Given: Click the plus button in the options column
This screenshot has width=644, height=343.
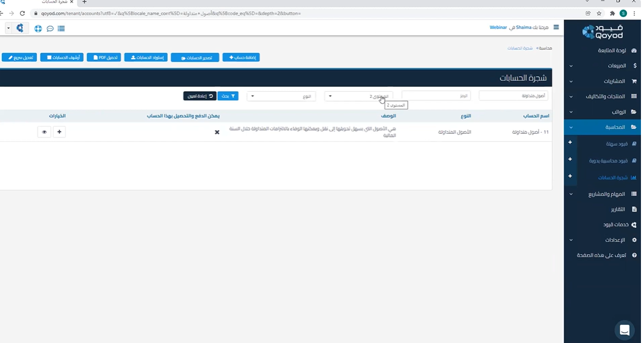Looking at the screenshot, I should tap(59, 132).
